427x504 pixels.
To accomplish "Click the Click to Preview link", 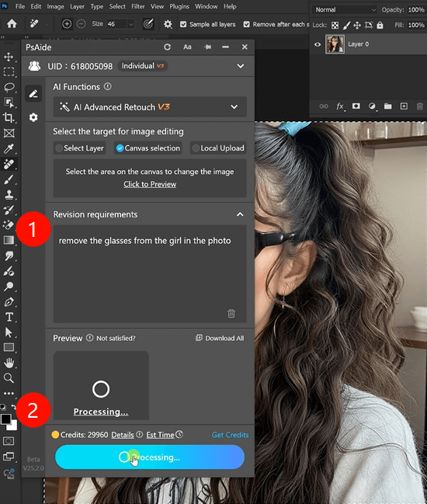I will (x=150, y=185).
